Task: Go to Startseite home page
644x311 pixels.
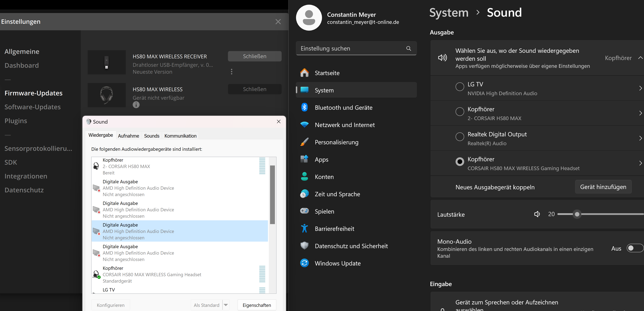Action: (x=327, y=73)
